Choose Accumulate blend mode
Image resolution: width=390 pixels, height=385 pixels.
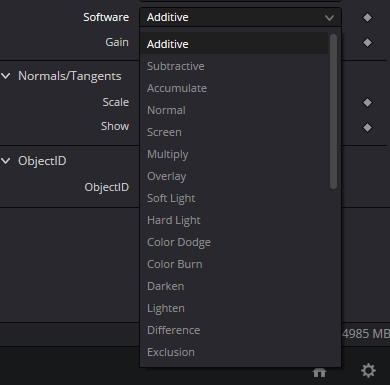click(x=234, y=88)
